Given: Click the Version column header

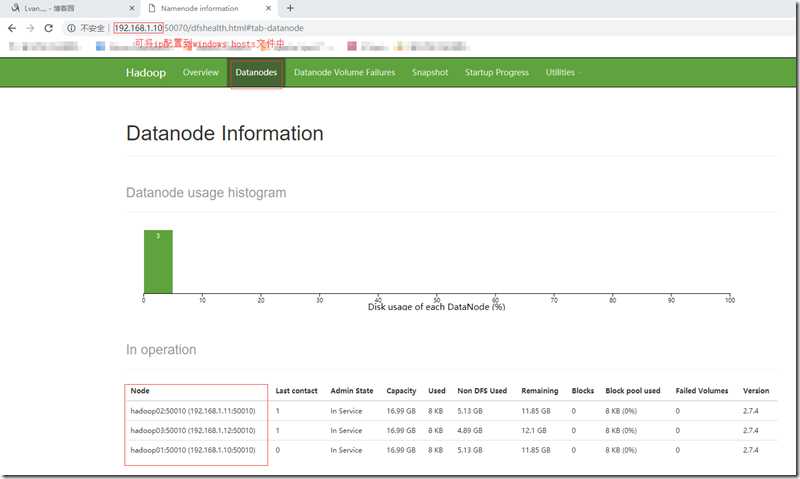Looking at the screenshot, I should [756, 391].
